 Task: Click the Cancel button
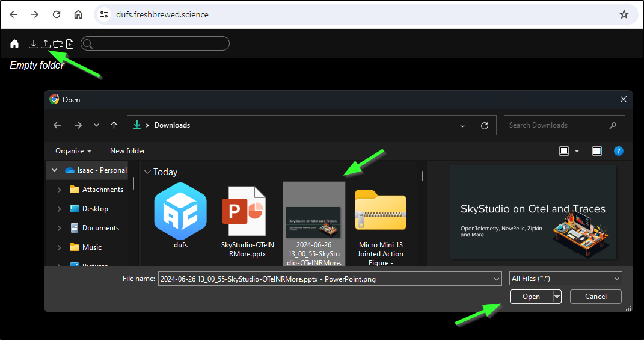pos(595,297)
